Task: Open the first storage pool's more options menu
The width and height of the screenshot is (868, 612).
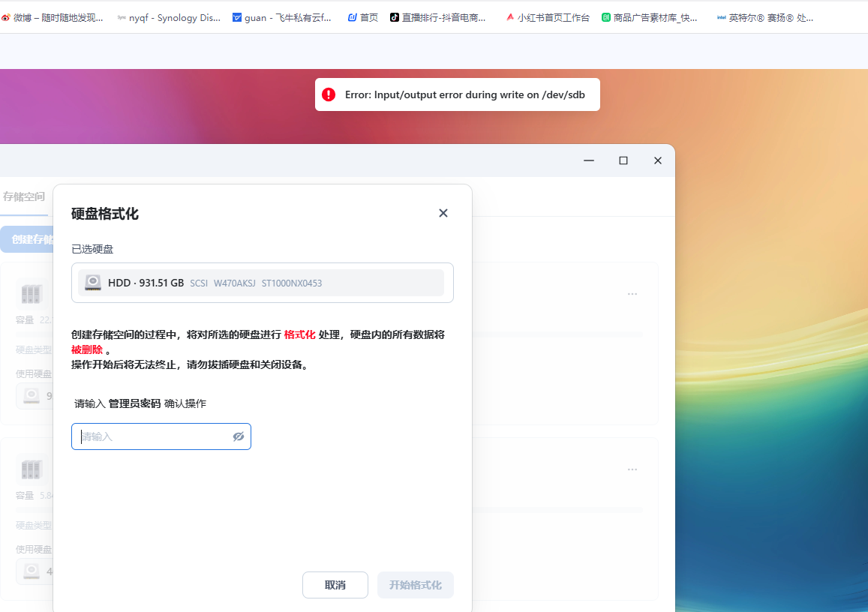Action: tap(632, 294)
